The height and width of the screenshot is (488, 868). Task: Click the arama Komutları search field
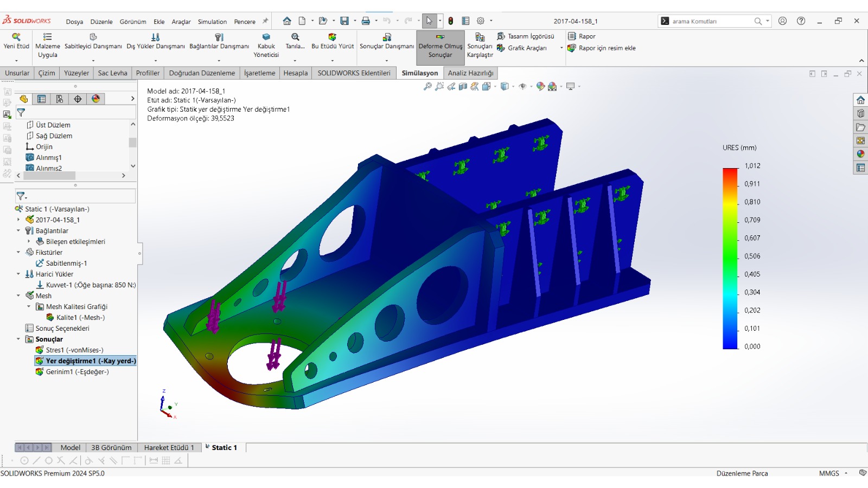pos(711,21)
